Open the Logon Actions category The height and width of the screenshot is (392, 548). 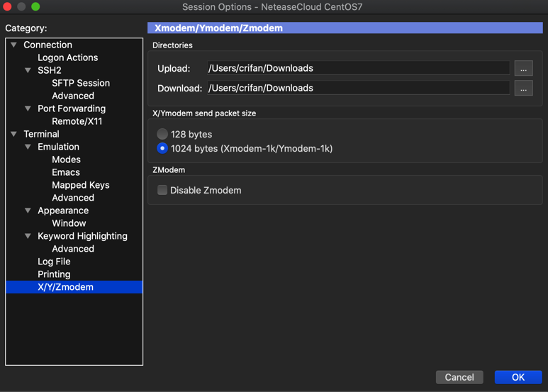click(67, 57)
